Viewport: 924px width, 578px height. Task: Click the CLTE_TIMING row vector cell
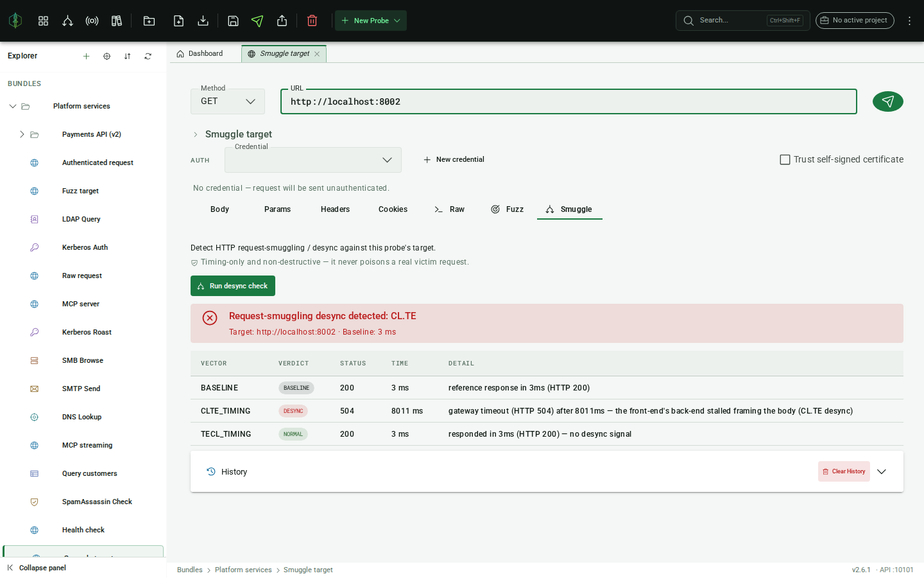(226, 411)
